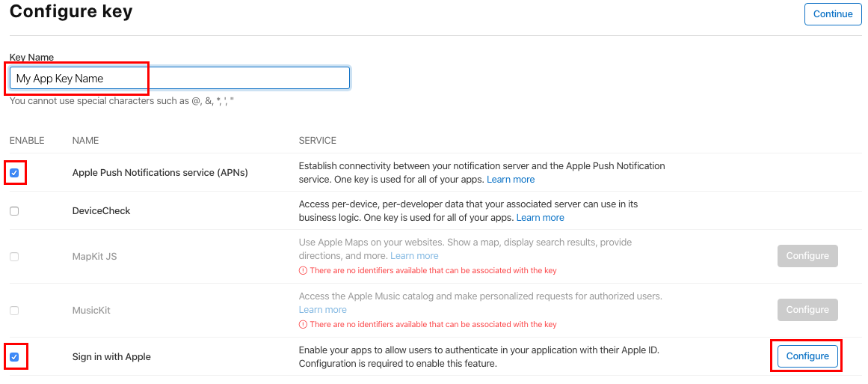Click the Configure key heading

(72, 11)
